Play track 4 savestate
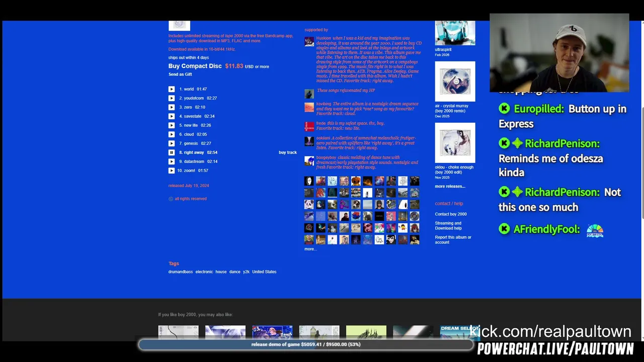Screen dimensions: 644x362 point(172,116)
